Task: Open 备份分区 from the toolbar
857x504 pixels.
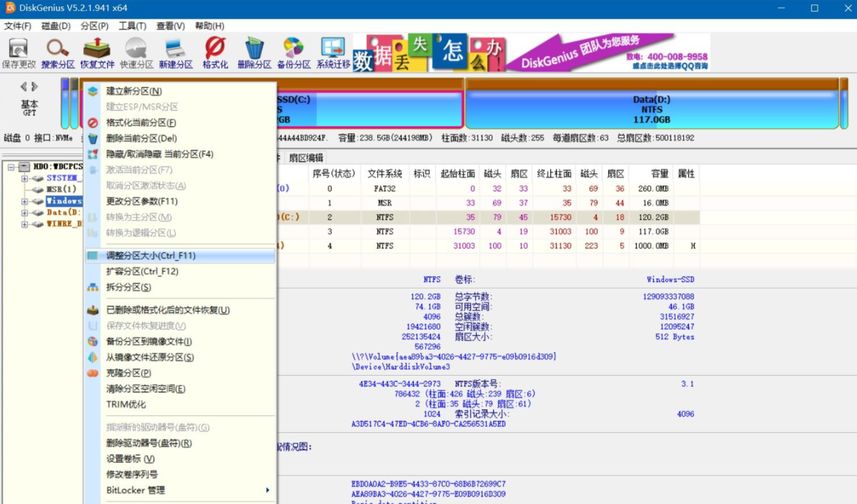Action: coord(293,51)
